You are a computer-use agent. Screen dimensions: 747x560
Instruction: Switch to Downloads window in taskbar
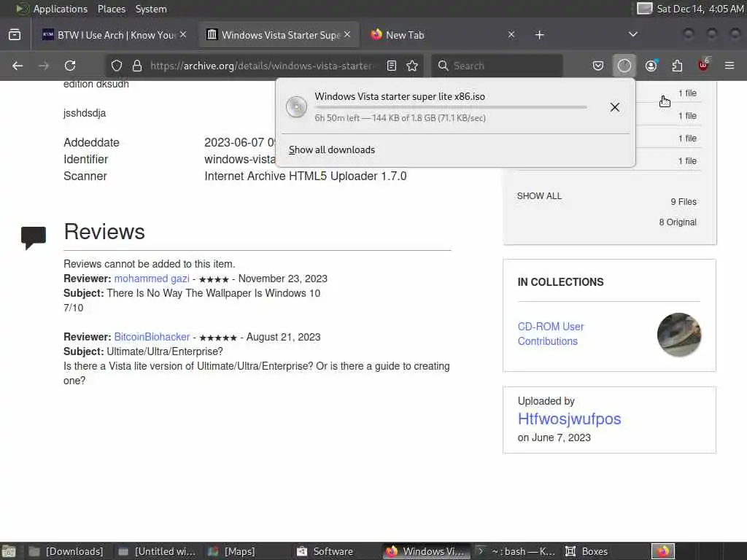coord(65,551)
